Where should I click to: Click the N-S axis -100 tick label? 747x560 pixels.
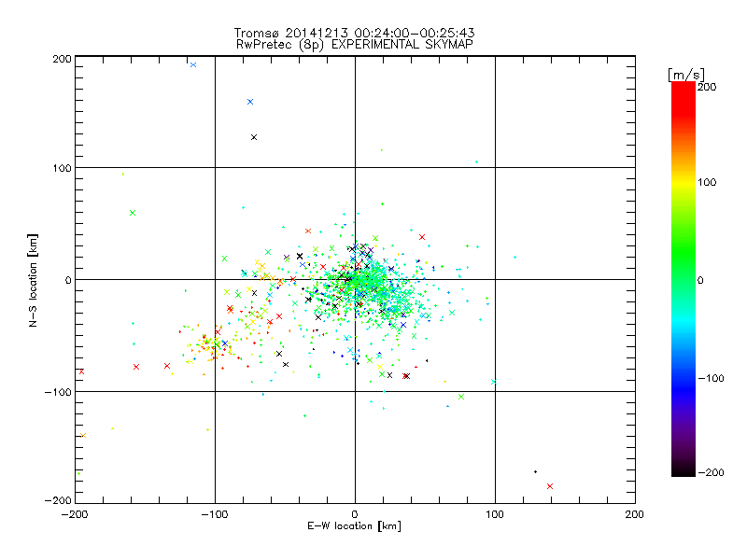coord(58,392)
